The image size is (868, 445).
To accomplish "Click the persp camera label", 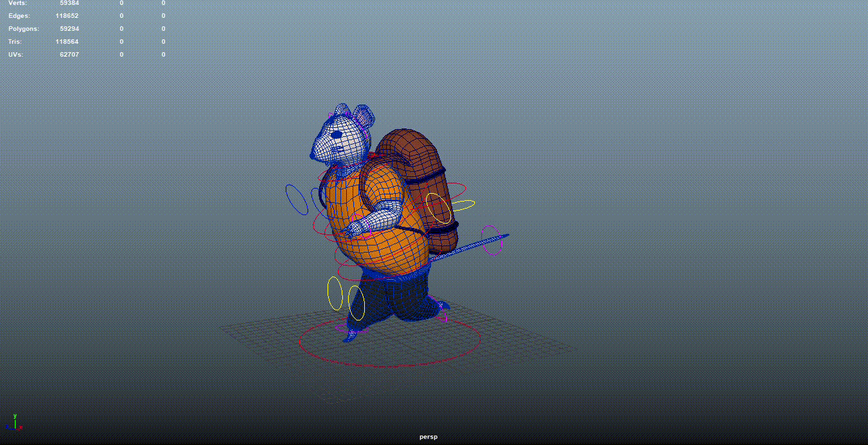I will pyautogui.click(x=428, y=437).
